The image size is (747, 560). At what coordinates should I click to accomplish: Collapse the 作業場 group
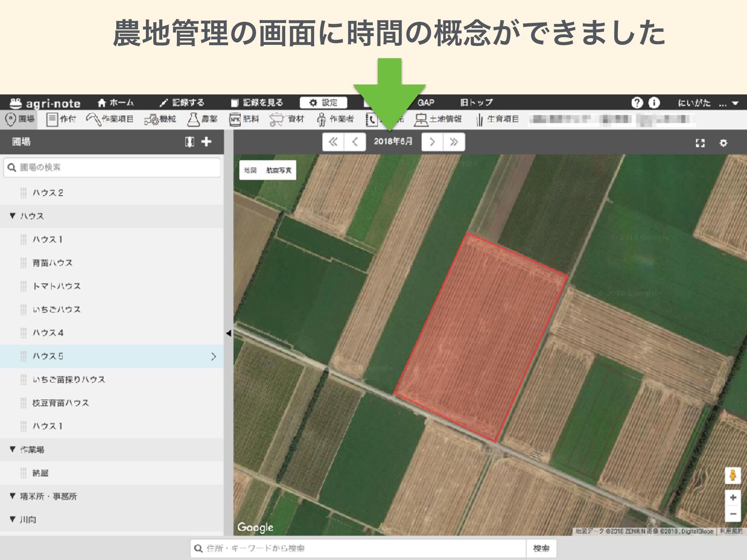coord(13,450)
